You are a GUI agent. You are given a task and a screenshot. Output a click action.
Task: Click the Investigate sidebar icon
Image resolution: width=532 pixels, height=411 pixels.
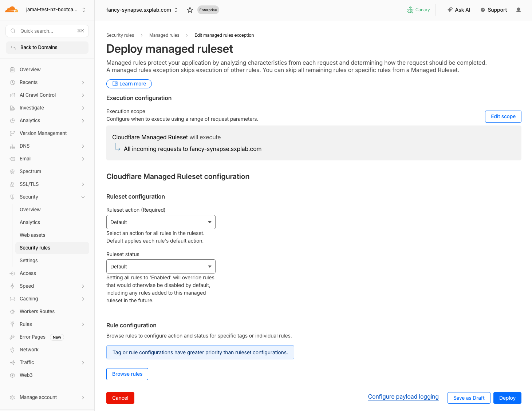[12, 108]
